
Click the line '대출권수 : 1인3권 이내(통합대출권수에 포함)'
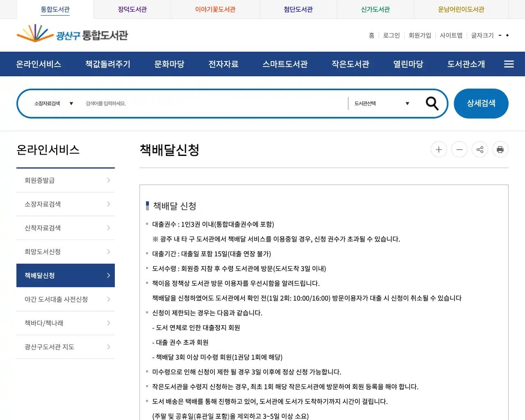(213, 224)
